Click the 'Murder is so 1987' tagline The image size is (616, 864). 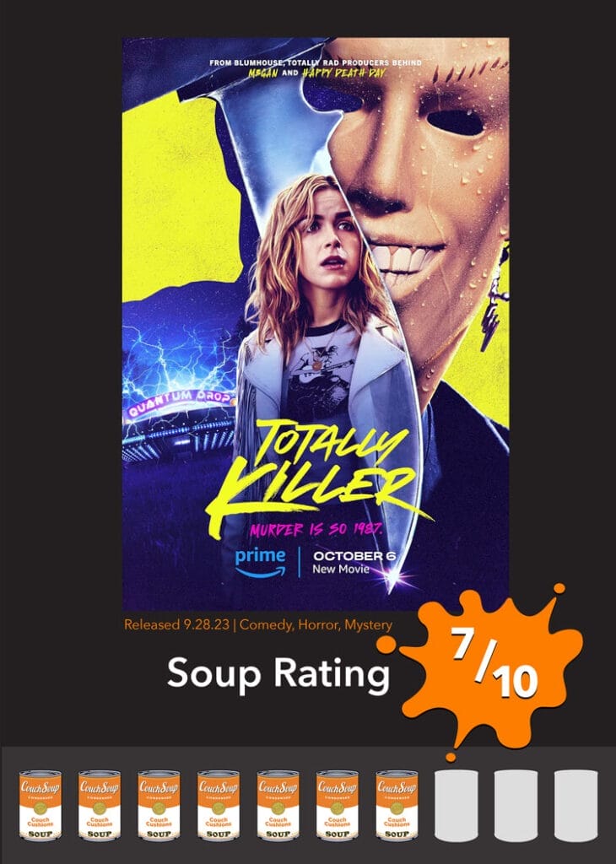point(316,530)
